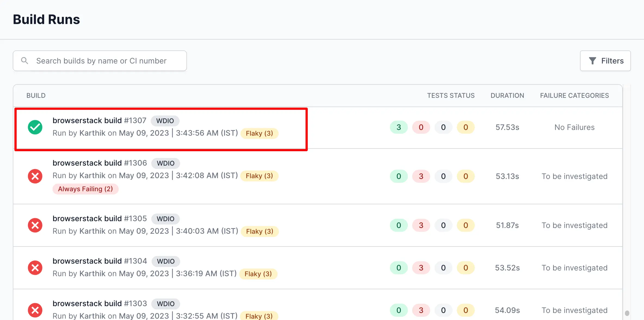Click the funnel icon in Filters
The image size is (644, 320).
[x=592, y=61]
